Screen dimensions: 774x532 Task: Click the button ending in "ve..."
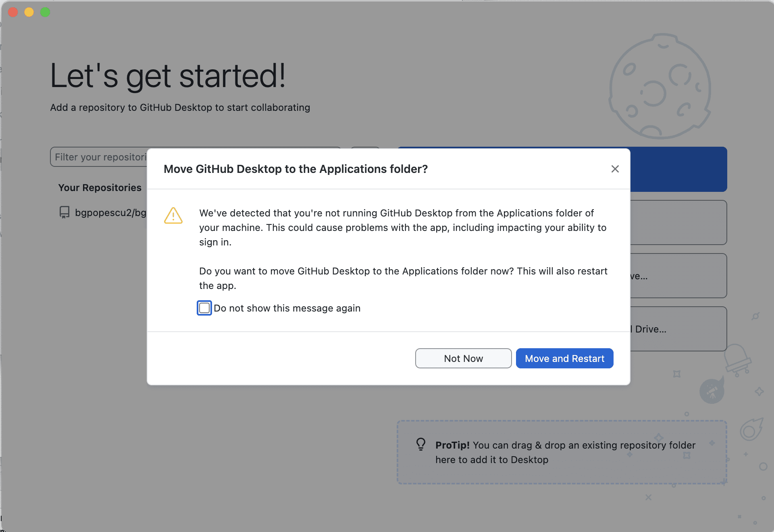pyautogui.click(x=678, y=276)
